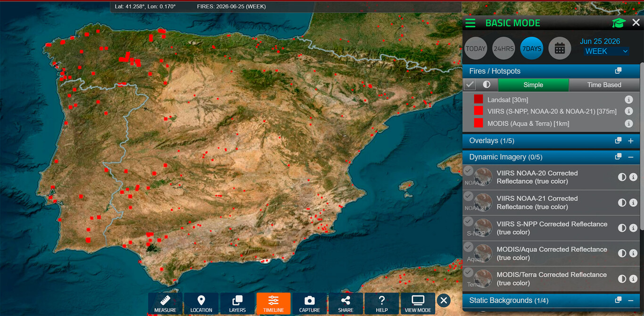This screenshot has height=316, width=644.
Task: Open the HELP tool
Action: [382, 304]
